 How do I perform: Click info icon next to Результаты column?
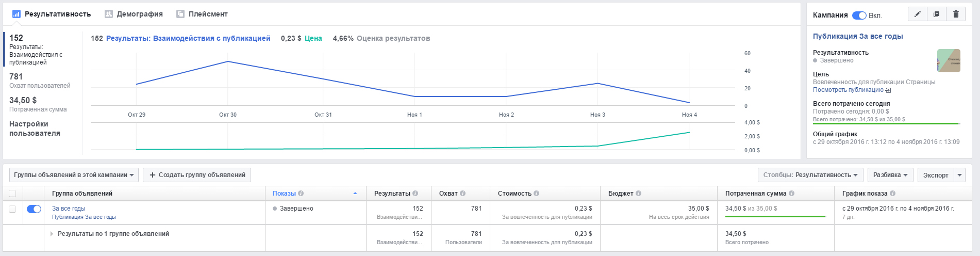point(416,194)
